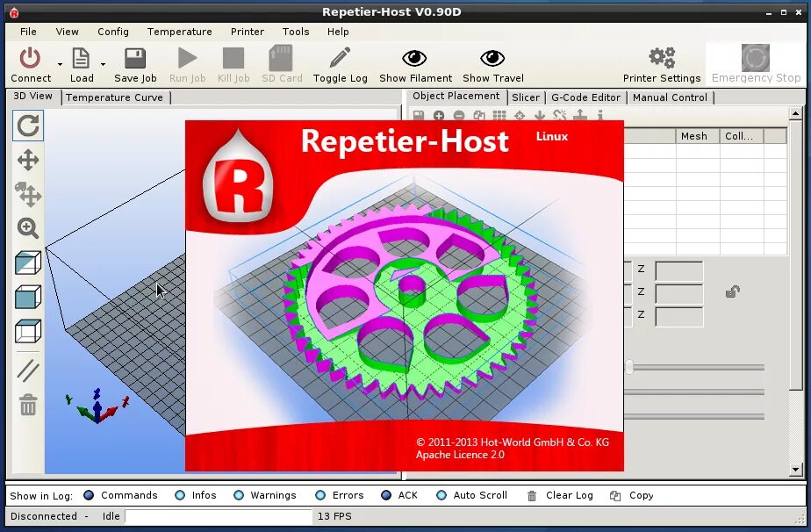Screen dimensions: 811x532
Task: Click the Emergency Stop button
Action: pyautogui.click(x=756, y=64)
